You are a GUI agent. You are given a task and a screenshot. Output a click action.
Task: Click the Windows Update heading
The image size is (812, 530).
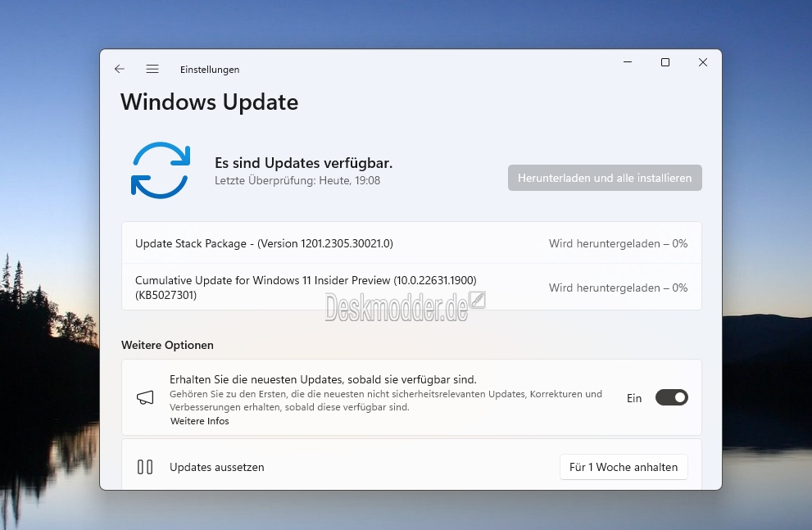click(209, 102)
